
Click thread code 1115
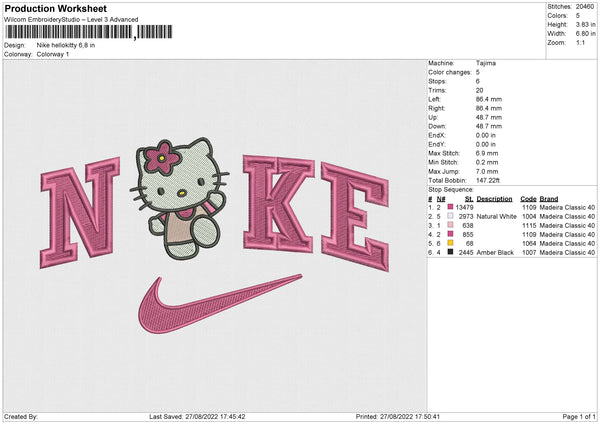tap(529, 225)
